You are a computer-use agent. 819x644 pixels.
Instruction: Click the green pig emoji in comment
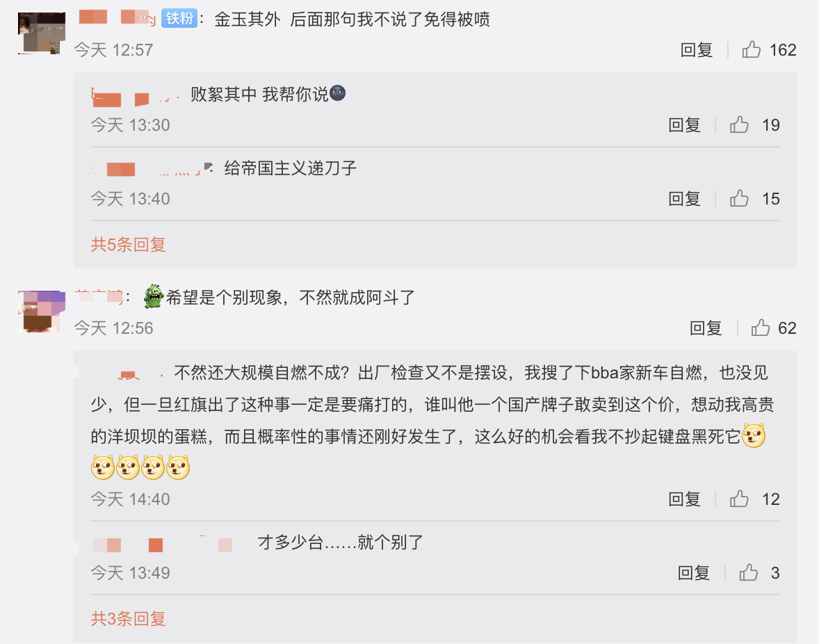154,297
